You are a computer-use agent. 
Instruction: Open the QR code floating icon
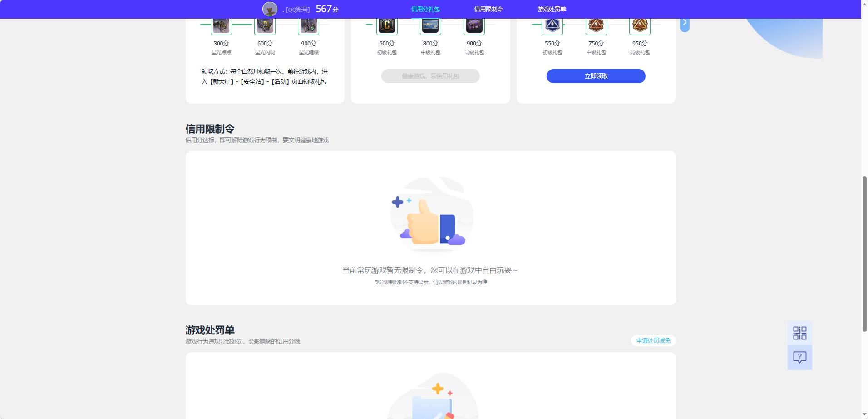coord(800,333)
